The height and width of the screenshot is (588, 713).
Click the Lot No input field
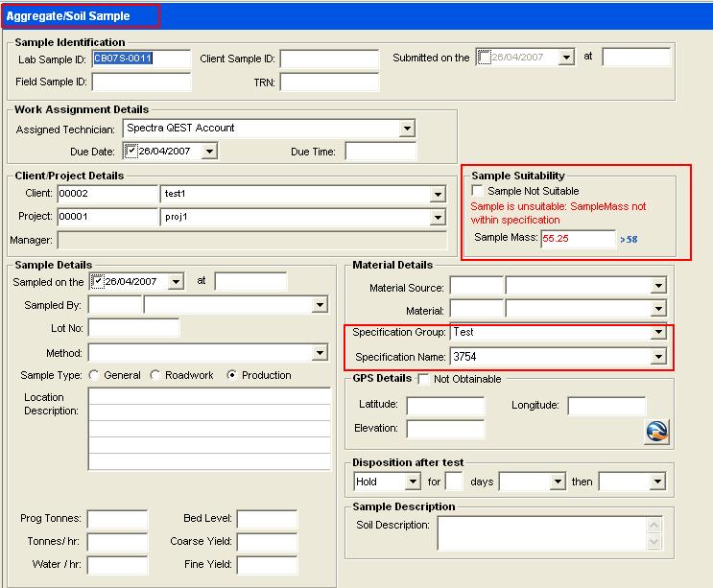pyautogui.click(x=133, y=329)
